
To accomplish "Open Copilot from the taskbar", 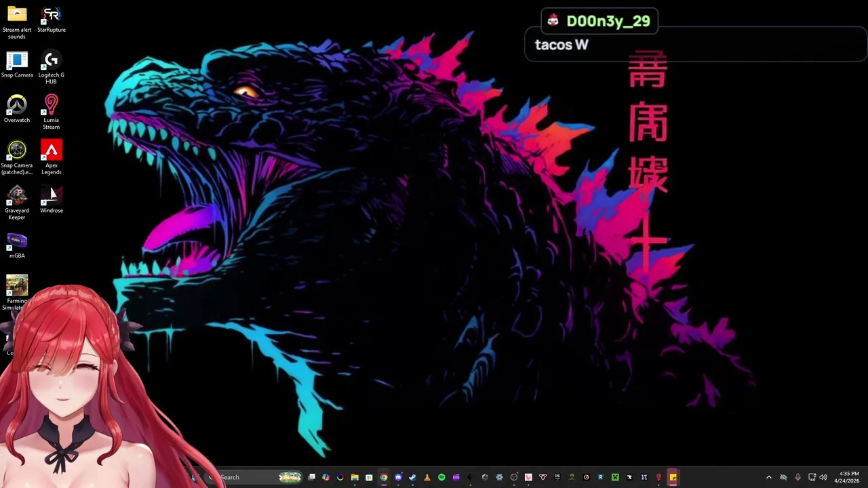I will pyautogui.click(x=325, y=477).
